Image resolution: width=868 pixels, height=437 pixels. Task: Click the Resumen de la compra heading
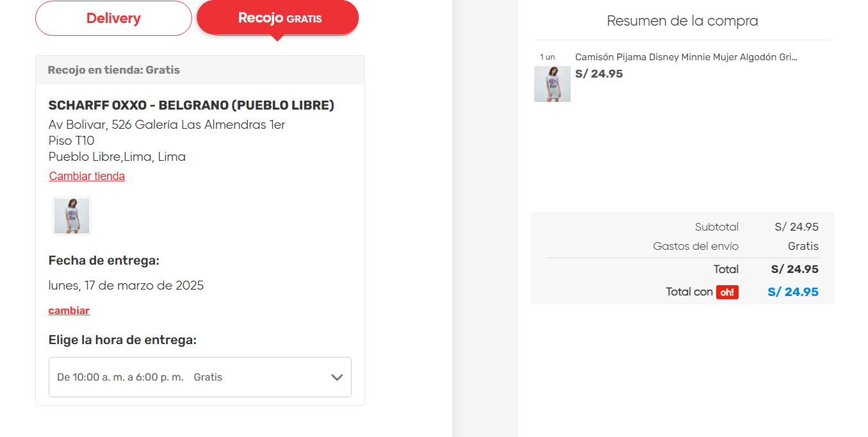(x=683, y=21)
